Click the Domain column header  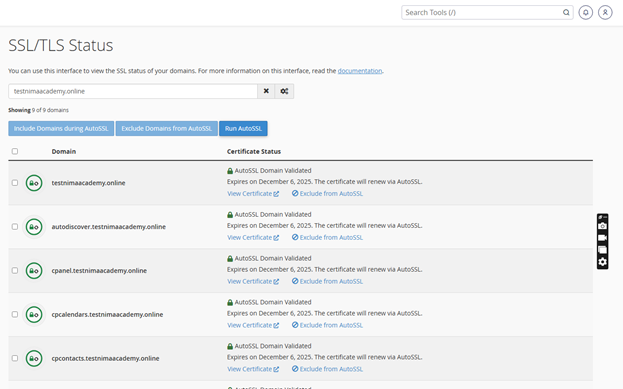click(64, 151)
